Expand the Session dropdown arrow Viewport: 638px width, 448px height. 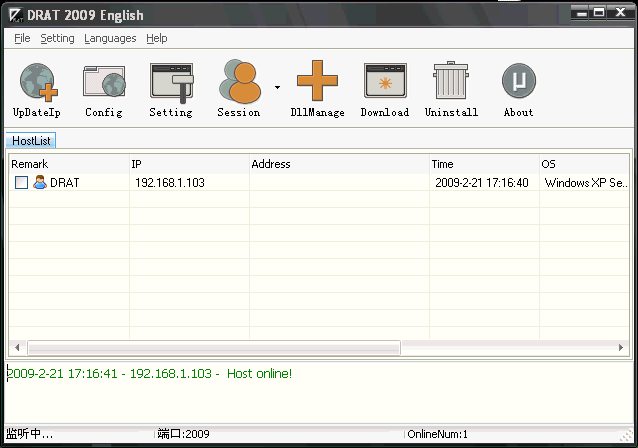tap(277, 88)
